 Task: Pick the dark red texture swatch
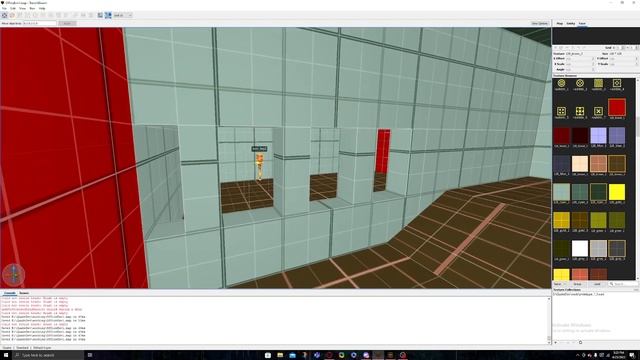(x=562, y=136)
